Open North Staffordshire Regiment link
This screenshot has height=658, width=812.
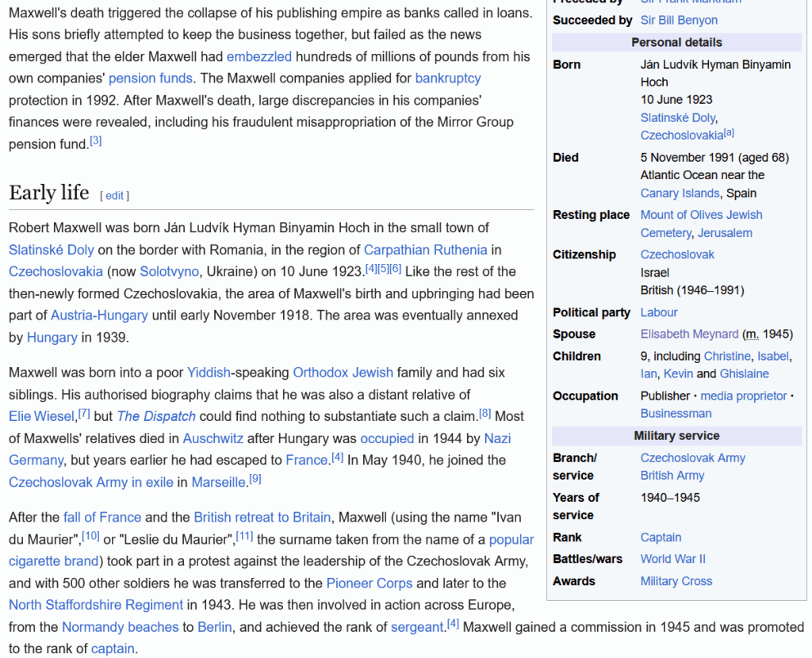pyautogui.click(x=96, y=605)
